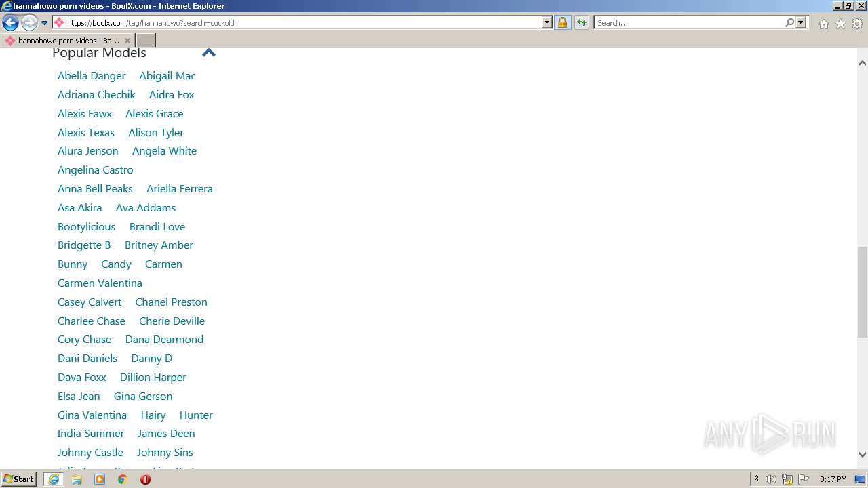
Task: Open the Start menu
Action: pos(18,479)
